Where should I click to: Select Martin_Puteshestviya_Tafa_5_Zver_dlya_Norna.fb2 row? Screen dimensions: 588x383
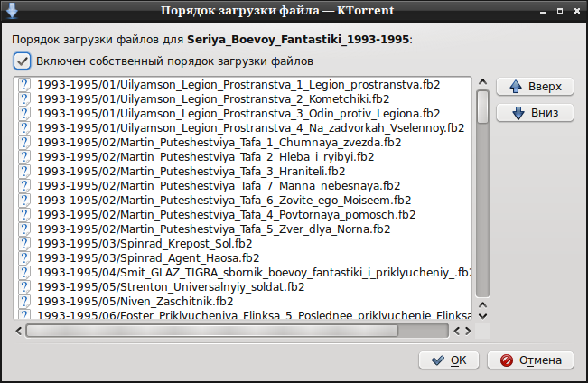click(243, 229)
